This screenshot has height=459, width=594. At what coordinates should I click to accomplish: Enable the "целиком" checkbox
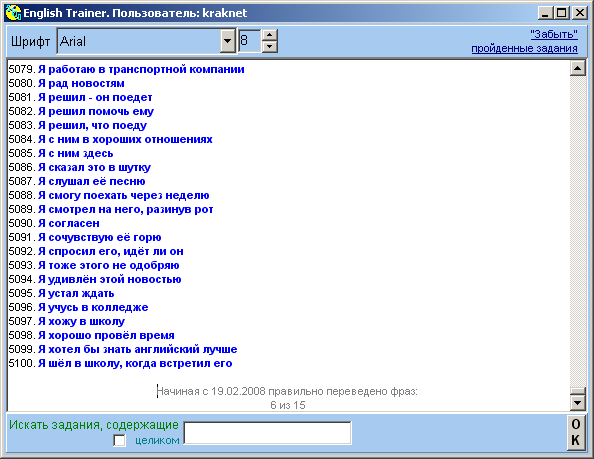click(119, 440)
